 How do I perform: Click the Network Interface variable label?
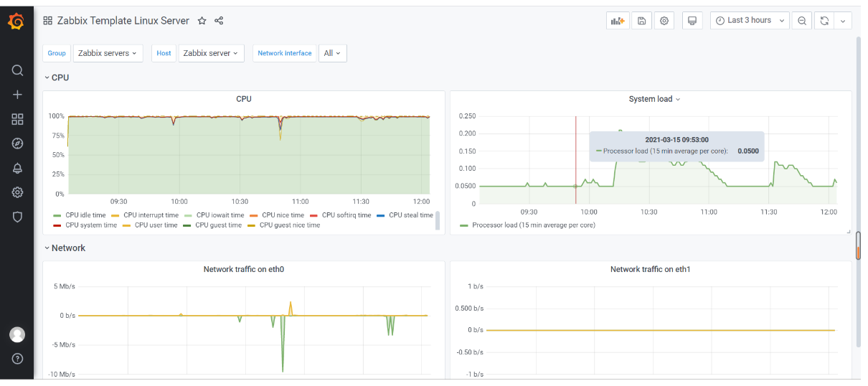[x=285, y=53]
